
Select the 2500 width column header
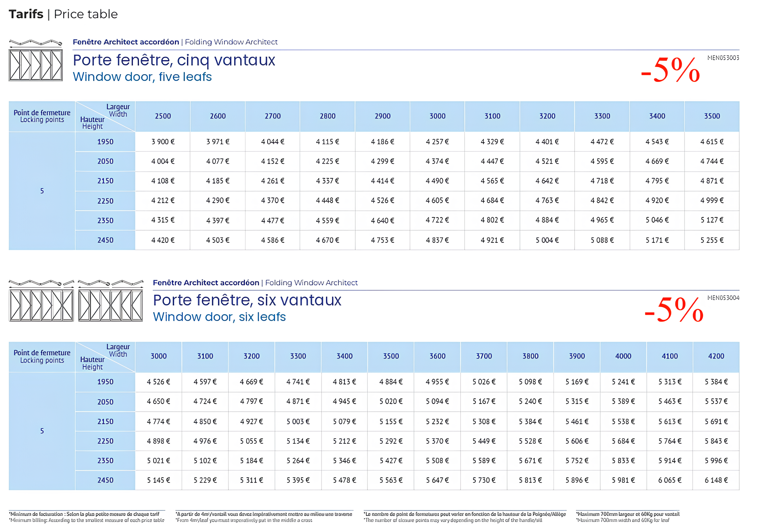[x=163, y=116]
